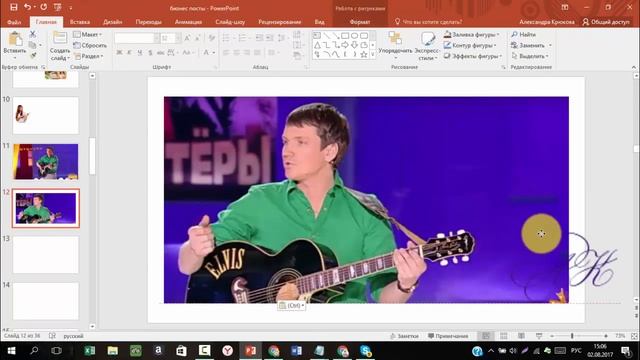
Task: Save presentation via quick access toolbar
Action: pos(13,7)
